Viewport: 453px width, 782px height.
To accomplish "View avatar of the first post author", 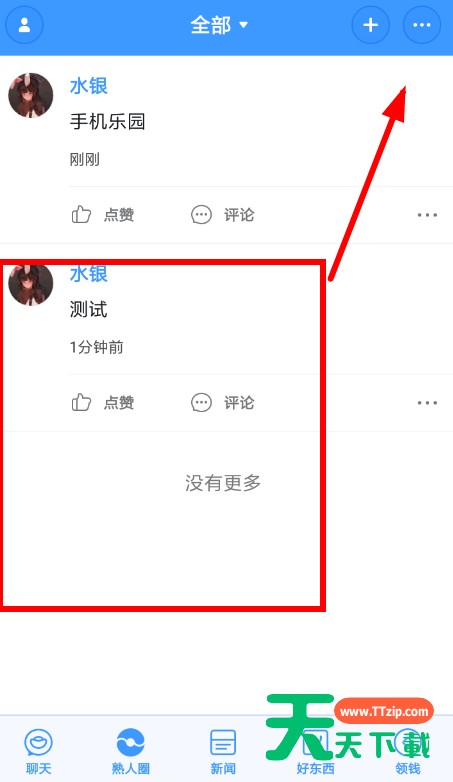I will [x=30, y=95].
